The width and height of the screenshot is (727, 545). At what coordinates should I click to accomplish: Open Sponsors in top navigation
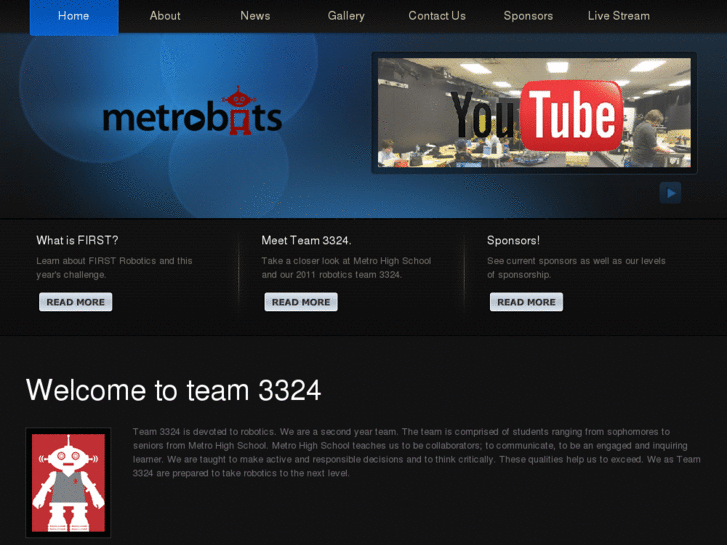(528, 16)
